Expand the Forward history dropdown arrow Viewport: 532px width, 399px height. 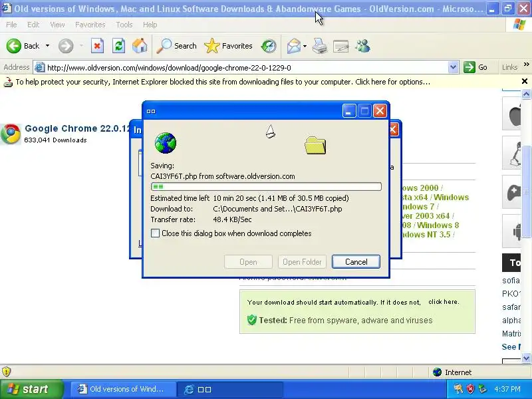pyautogui.click(x=81, y=46)
